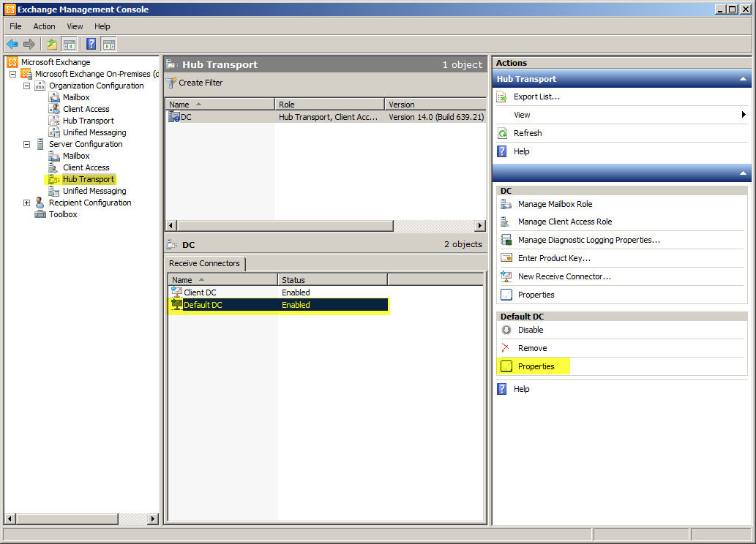
Task: Open the View menu
Action: [75, 26]
